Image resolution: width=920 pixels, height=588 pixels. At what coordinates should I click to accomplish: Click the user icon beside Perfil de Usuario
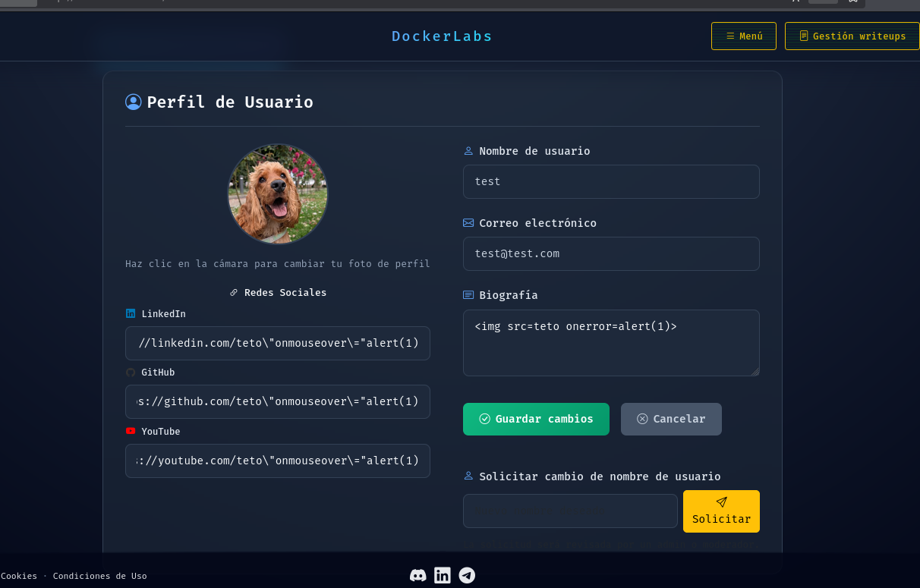point(134,102)
